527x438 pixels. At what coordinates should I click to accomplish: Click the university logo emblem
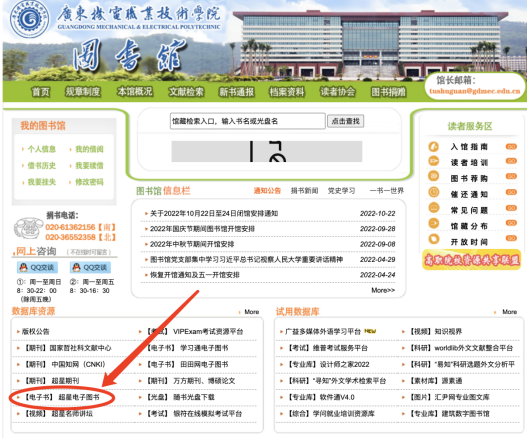[x=30, y=19]
